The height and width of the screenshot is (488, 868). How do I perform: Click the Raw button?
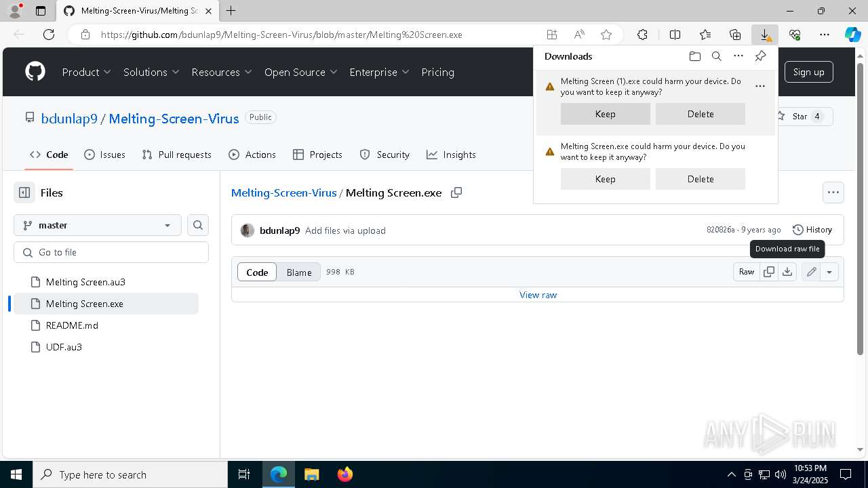pyautogui.click(x=747, y=272)
